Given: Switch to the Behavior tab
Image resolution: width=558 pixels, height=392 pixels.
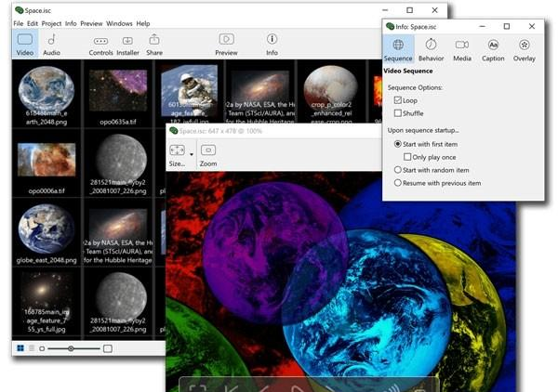Looking at the screenshot, I should pos(431,49).
